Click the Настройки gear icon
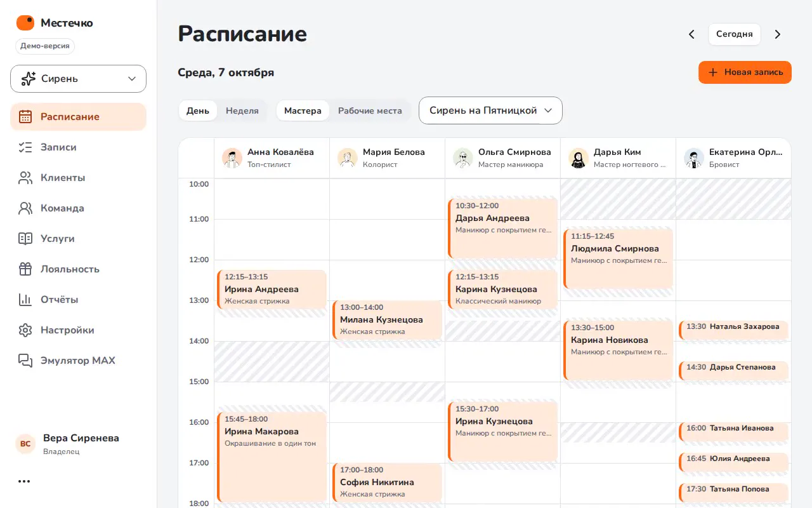 (x=25, y=330)
